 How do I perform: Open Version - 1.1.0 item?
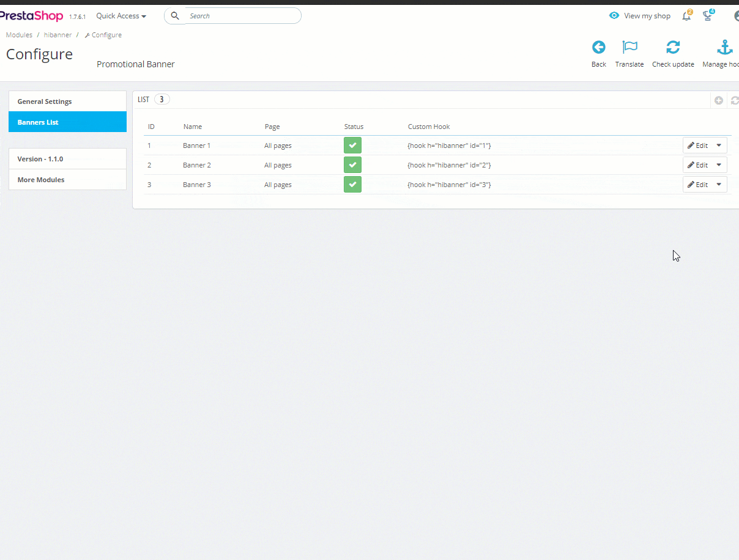67,159
